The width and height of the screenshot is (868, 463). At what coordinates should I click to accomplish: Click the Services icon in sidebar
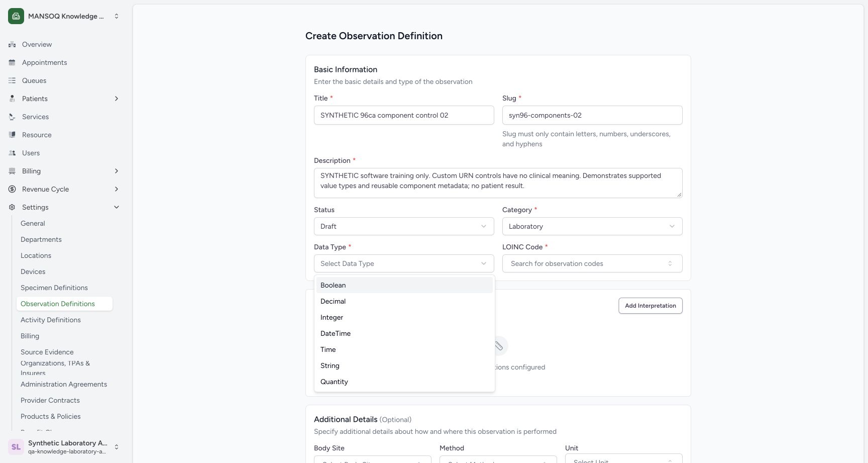point(12,117)
